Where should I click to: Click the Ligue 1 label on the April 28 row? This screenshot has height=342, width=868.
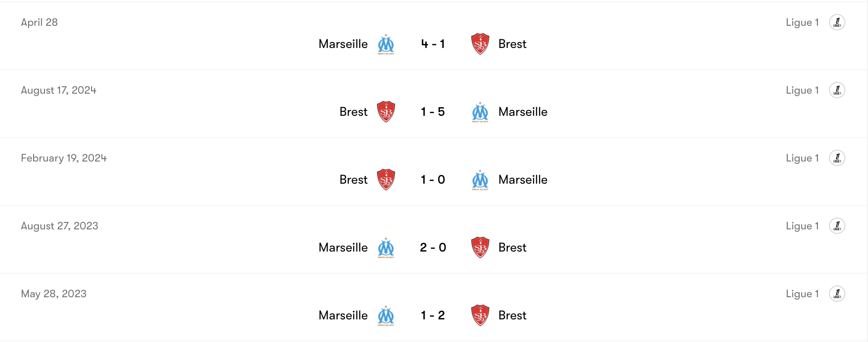802,22
